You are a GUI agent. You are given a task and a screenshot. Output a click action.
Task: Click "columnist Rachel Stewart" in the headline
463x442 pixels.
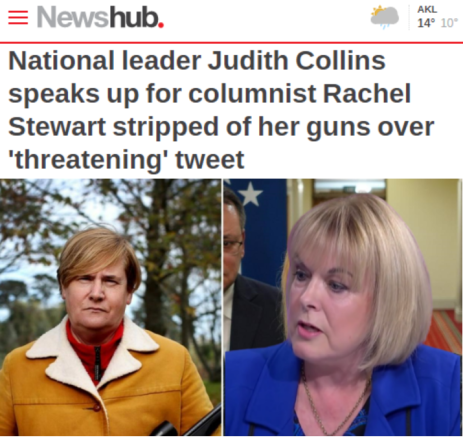[299, 94]
